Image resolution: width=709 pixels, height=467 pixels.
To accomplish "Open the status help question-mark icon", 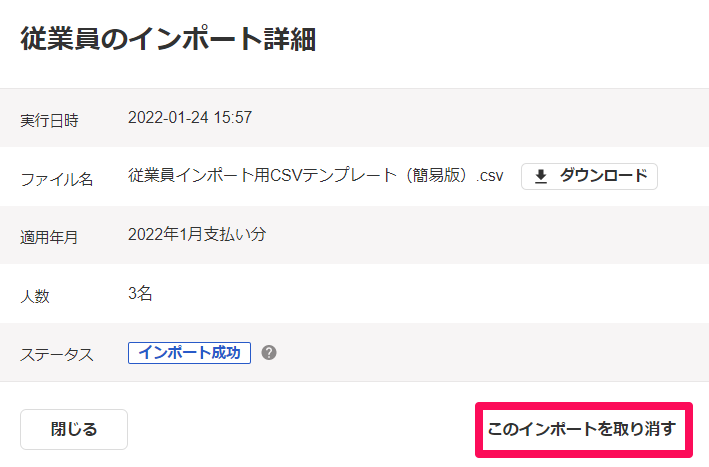I will coord(269,353).
